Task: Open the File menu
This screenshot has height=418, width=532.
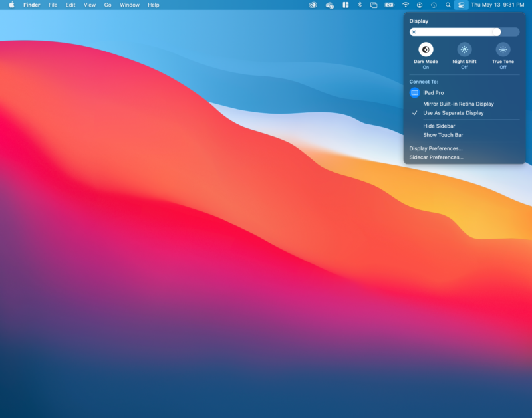Action: coord(53,5)
